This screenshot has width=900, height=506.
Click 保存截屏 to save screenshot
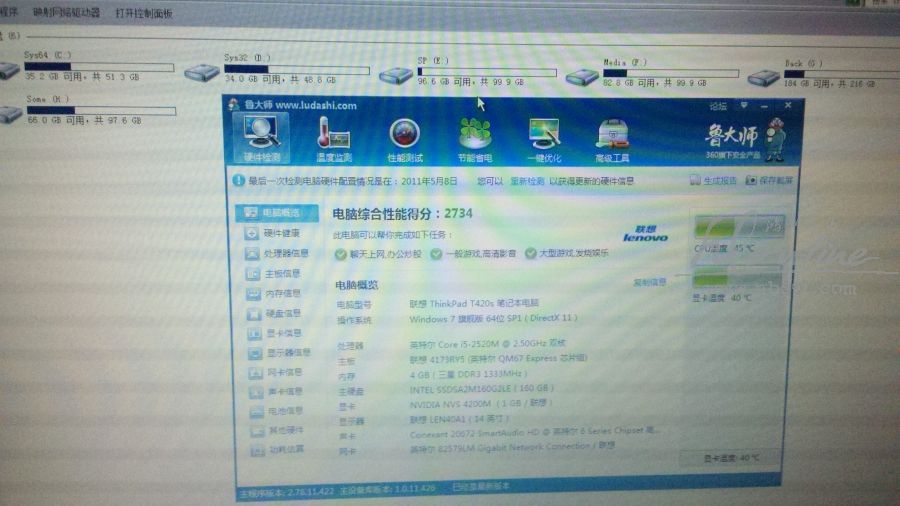pos(769,180)
